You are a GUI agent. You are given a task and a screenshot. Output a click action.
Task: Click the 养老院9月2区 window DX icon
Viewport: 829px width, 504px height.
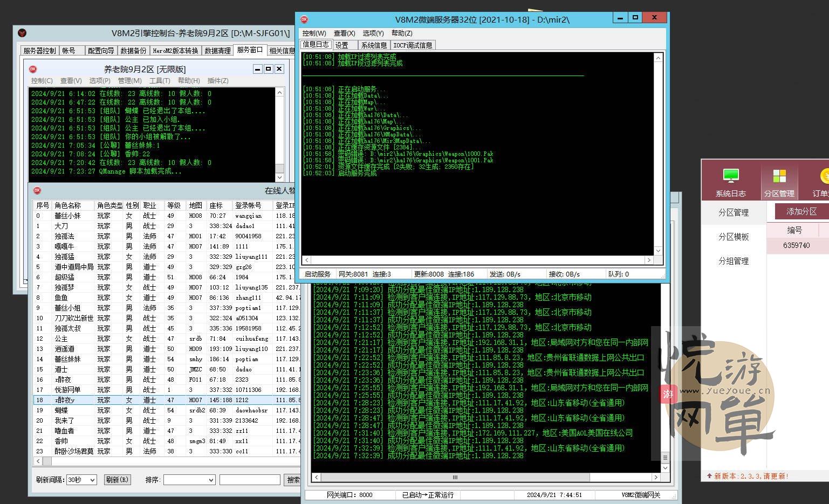pos(33,69)
